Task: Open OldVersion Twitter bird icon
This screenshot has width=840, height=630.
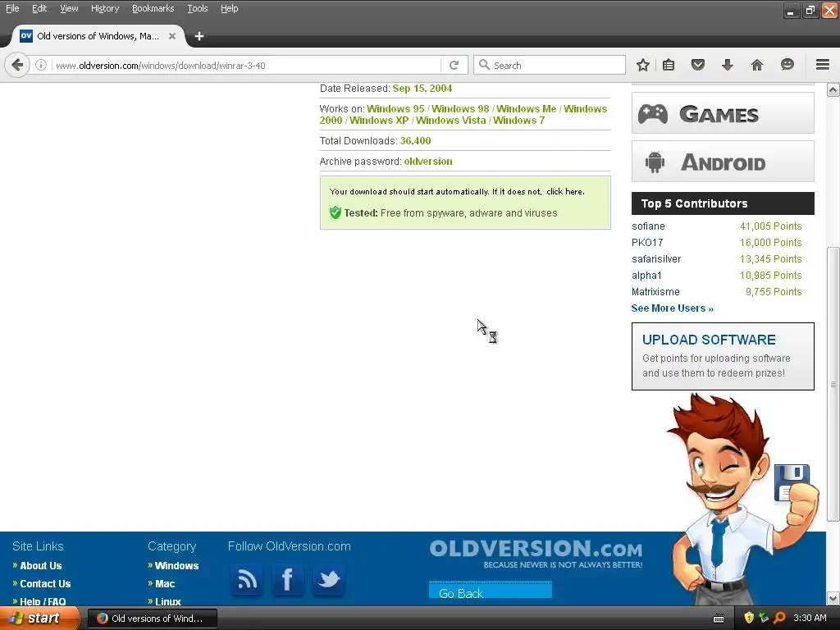Action: coord(328,579)
